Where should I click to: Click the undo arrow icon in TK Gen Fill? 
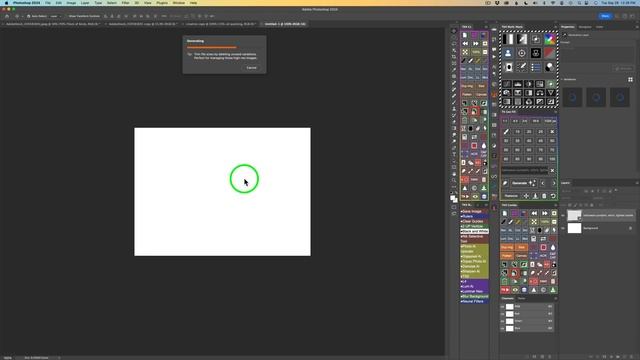tap(553, 196)
